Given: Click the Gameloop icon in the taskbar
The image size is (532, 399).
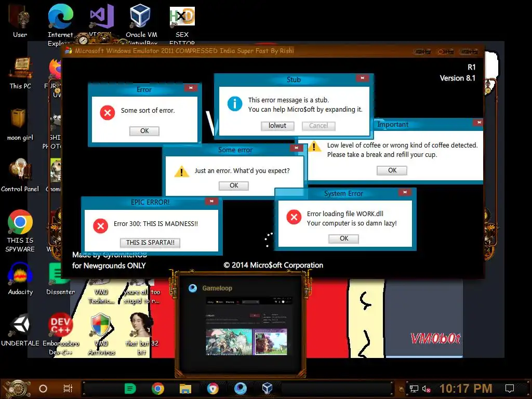Looking at the screenshot, I should coord(240,389).
